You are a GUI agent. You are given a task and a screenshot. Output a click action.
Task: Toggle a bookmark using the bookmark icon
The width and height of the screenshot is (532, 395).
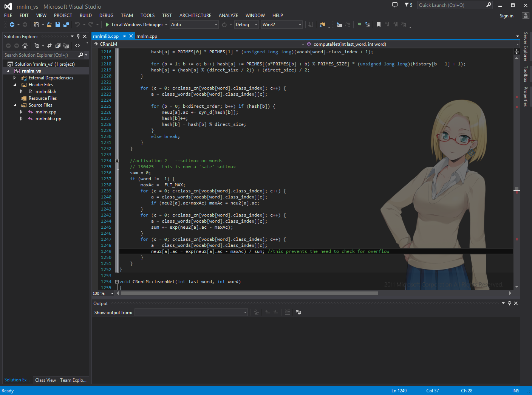click(x=378, y=25)
